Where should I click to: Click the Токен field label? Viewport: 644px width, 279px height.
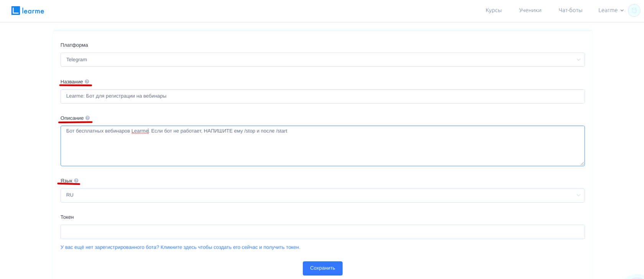pyautogui.click(x=67, y=217)
